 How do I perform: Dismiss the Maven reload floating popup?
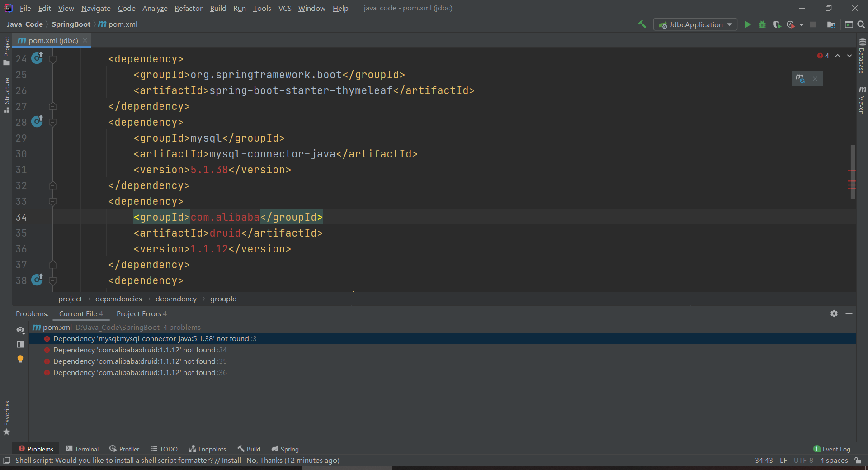[x=815, y=79]
